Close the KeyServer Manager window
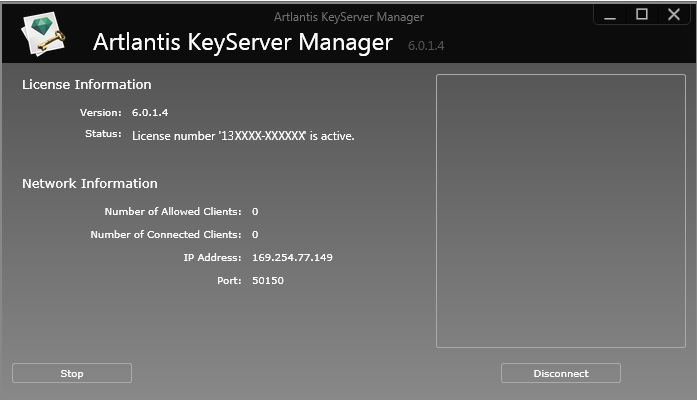The width and height of the screenshot is (697, 400). [674, 14]
